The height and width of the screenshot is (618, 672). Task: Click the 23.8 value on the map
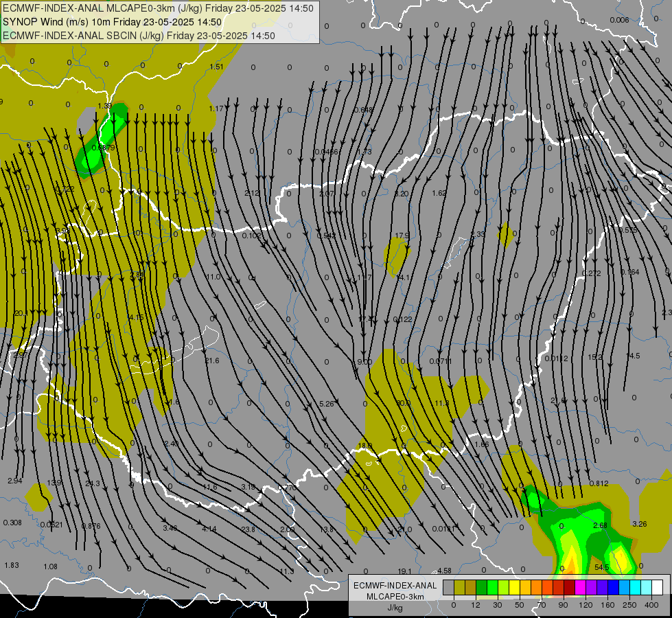tap(248, 529)
